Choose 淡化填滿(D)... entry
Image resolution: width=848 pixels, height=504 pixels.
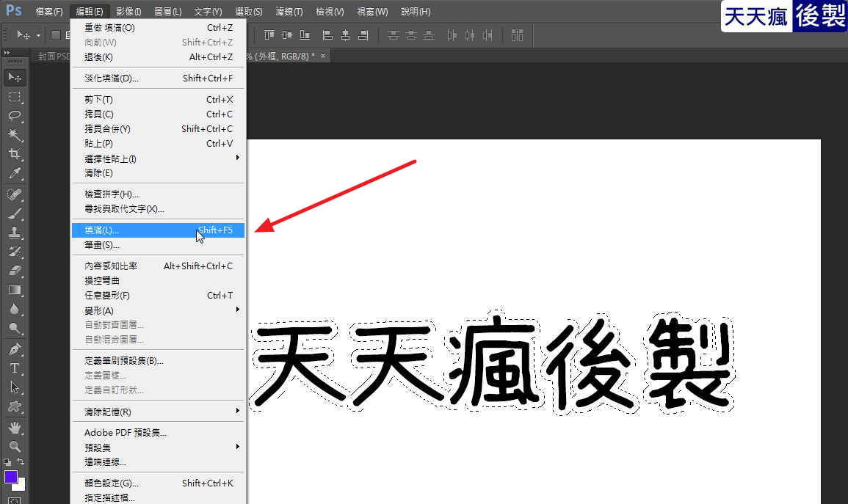[158, 78]
